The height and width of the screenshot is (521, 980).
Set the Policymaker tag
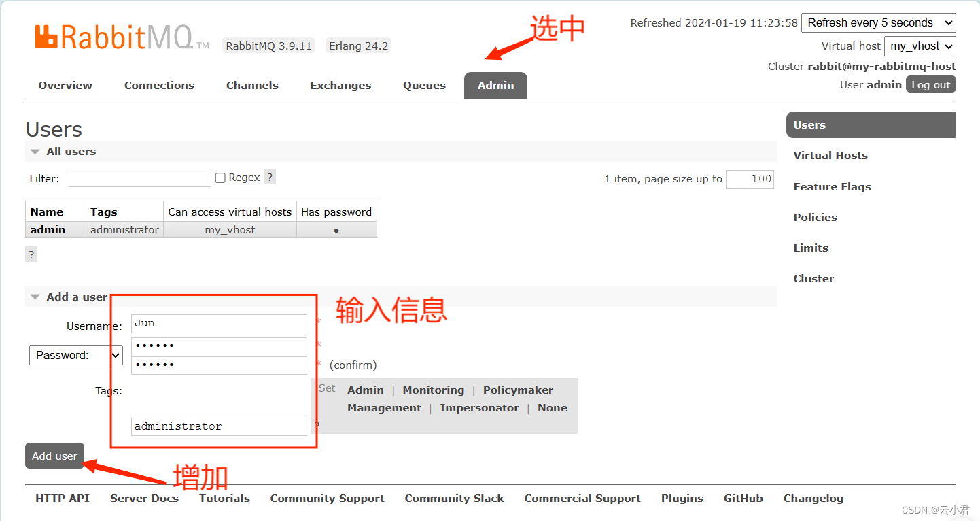tap(518, 390)
